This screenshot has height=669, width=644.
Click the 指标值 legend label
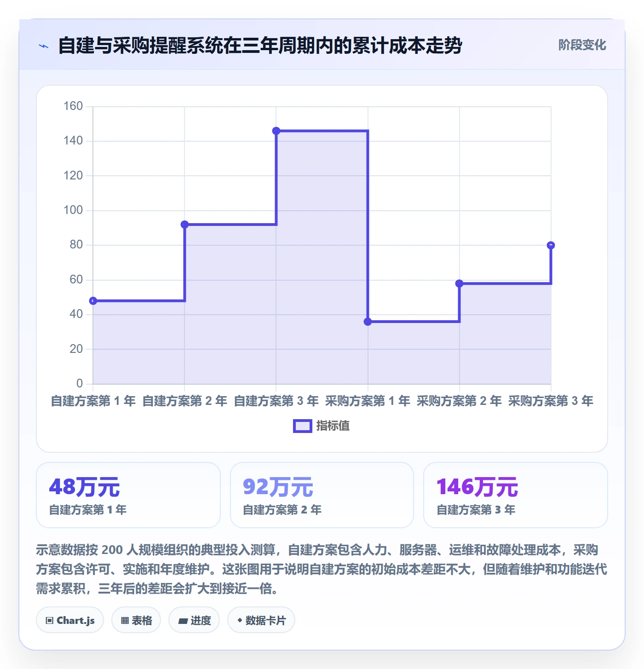click(x=333, y=426)
